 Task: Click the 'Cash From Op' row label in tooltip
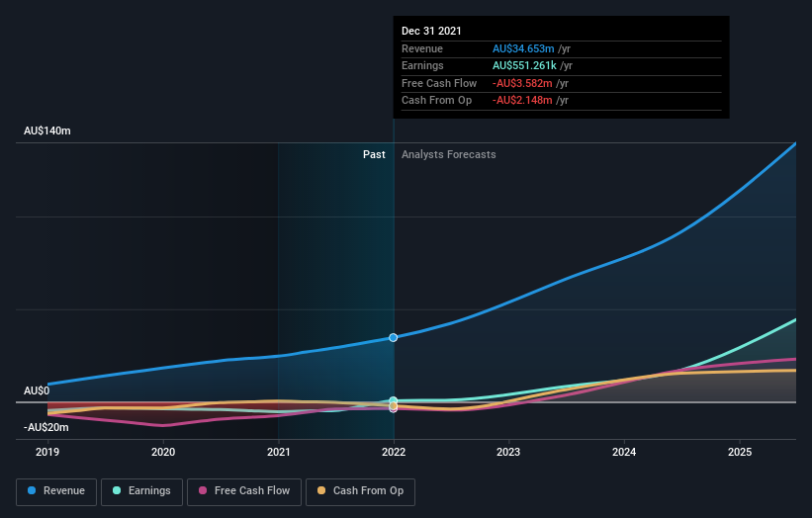point(436,101)
